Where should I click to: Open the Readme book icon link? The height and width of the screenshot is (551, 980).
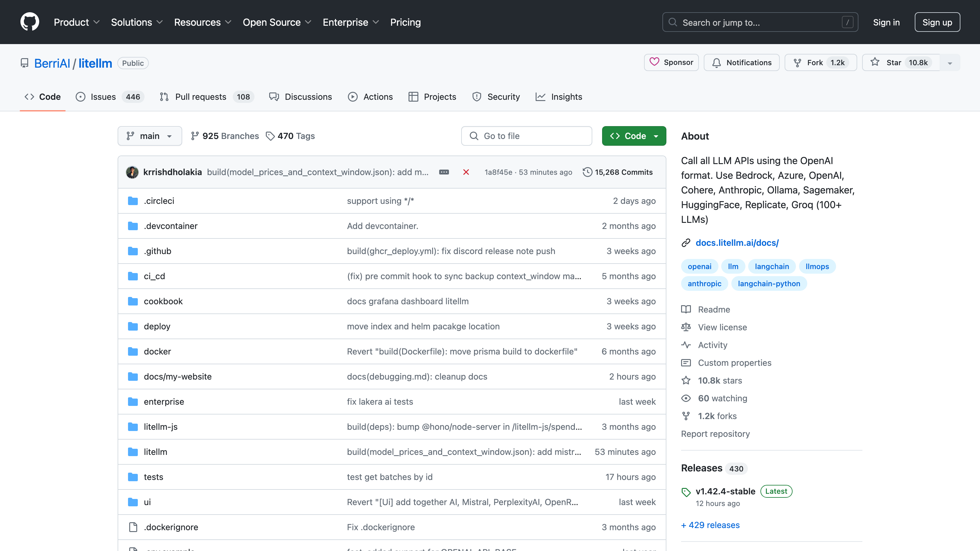(686, 309)
